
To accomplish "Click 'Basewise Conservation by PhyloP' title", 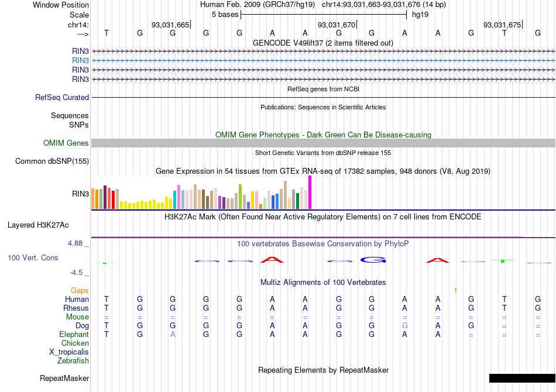I will [x=323, y=243].
